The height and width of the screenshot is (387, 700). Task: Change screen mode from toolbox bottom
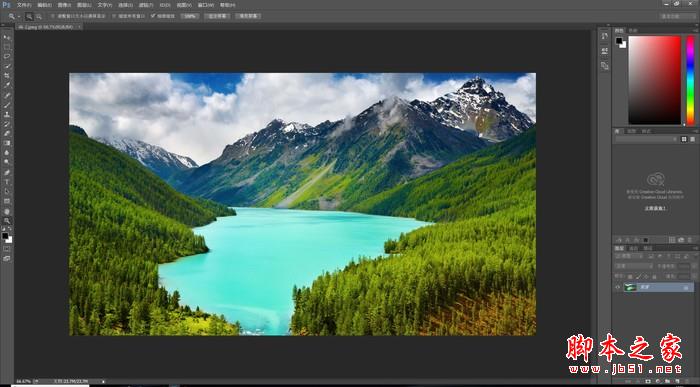[7, 258]
